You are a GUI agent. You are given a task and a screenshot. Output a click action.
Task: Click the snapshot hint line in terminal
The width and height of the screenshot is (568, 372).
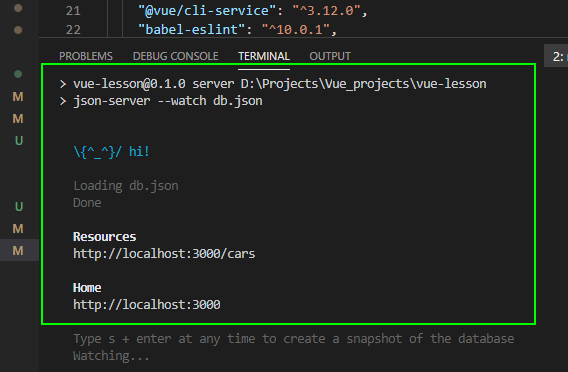(x=294, y=339)
